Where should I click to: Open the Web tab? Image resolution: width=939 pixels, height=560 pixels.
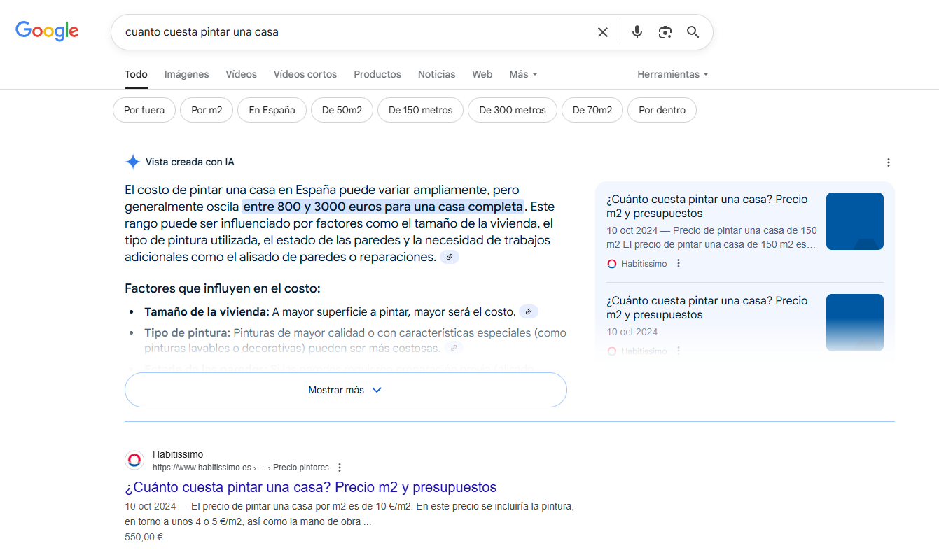[482, 74]
